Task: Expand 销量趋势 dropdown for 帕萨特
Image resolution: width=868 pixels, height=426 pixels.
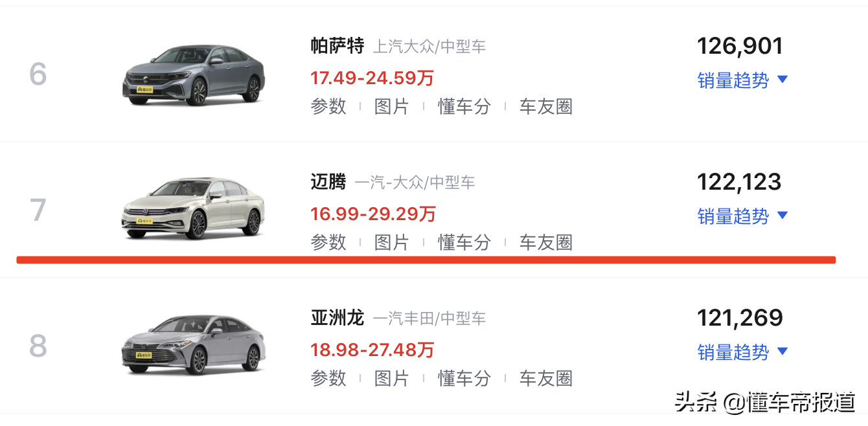Action: coord(742,80)
